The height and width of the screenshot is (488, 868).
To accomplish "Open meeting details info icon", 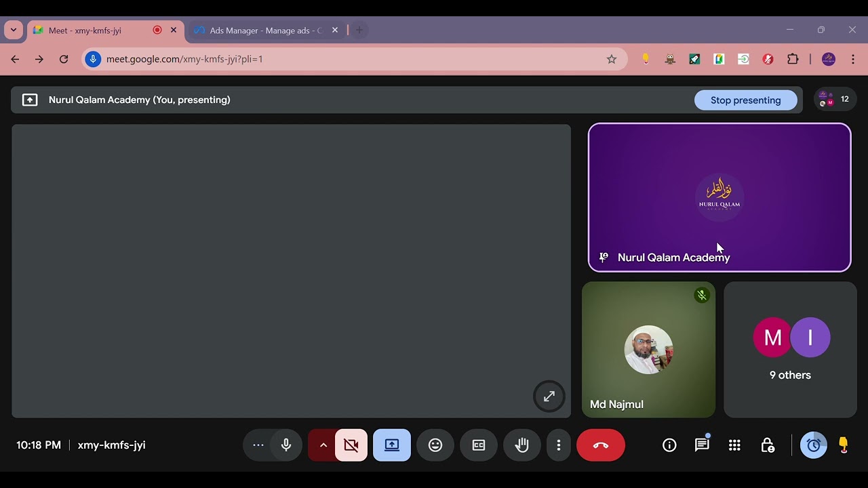I will [669, 445].
